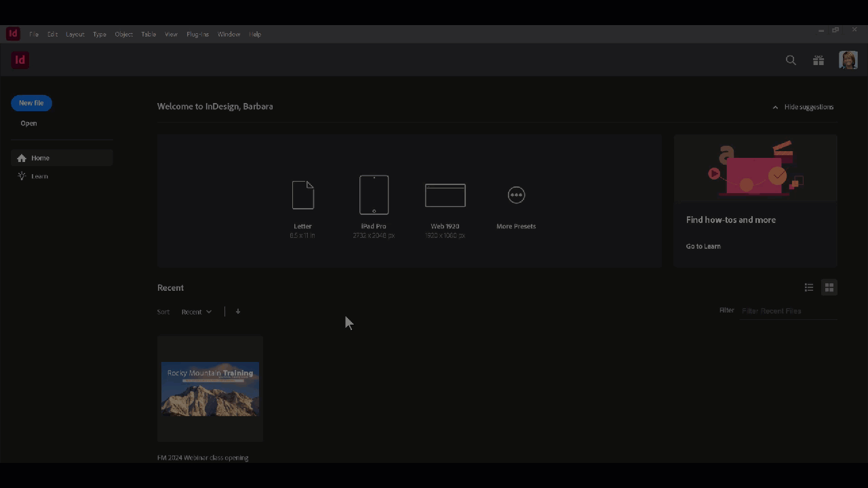The height and width of the screenshot is (488, 868).
Task: Open the Table menu
Action: (x=149, y=34)
